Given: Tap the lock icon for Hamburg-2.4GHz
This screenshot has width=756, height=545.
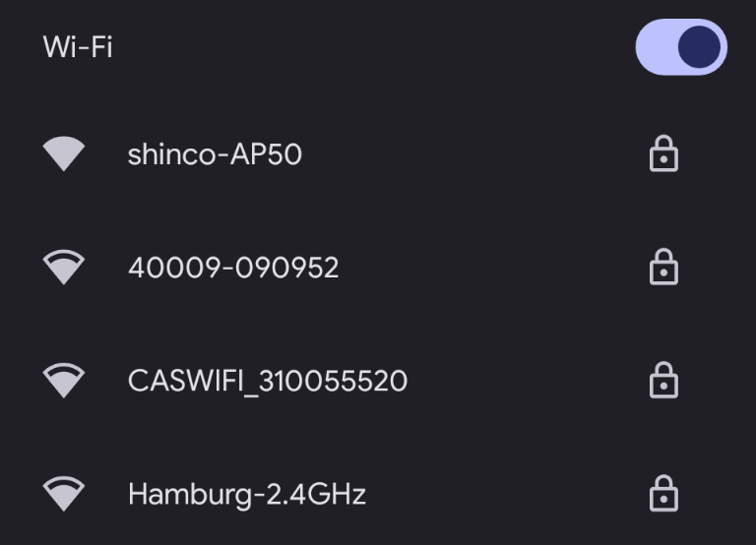Looking at the screenshot, I should pyautogui.click(x=664, y=494).
